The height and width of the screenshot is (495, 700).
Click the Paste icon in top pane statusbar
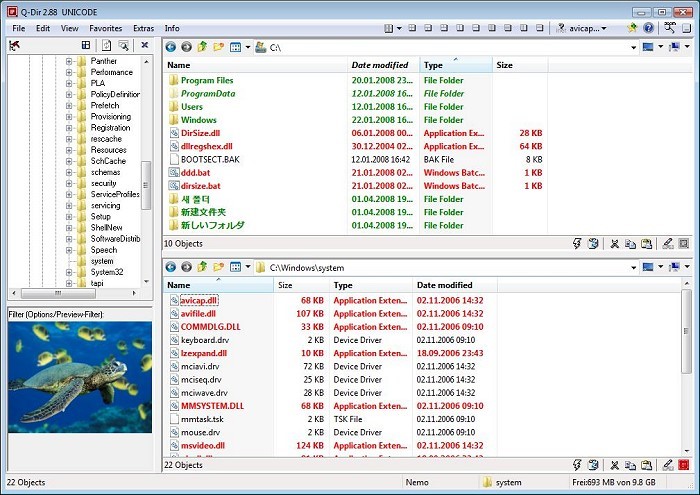[648, 243]
